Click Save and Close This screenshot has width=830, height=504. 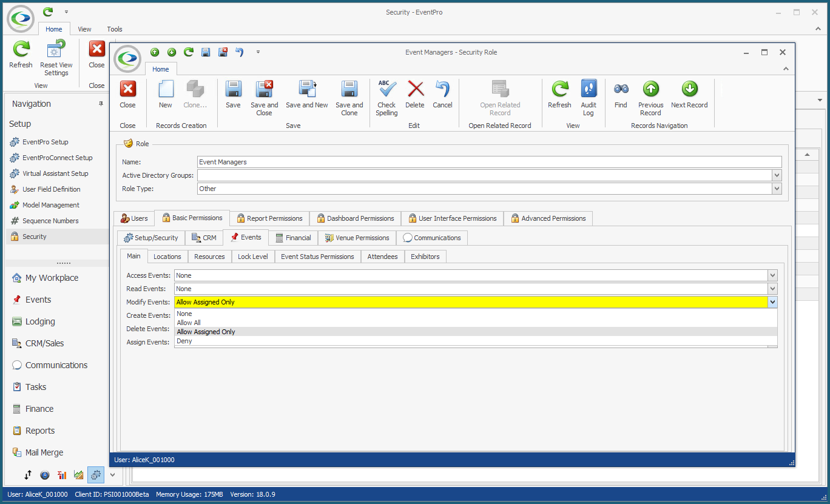[265, 98]
